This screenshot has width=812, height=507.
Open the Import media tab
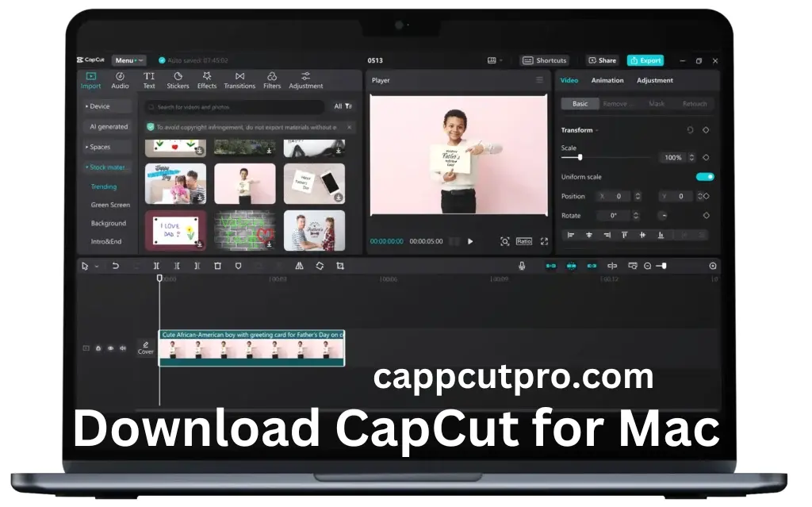(x=90, y=80)
